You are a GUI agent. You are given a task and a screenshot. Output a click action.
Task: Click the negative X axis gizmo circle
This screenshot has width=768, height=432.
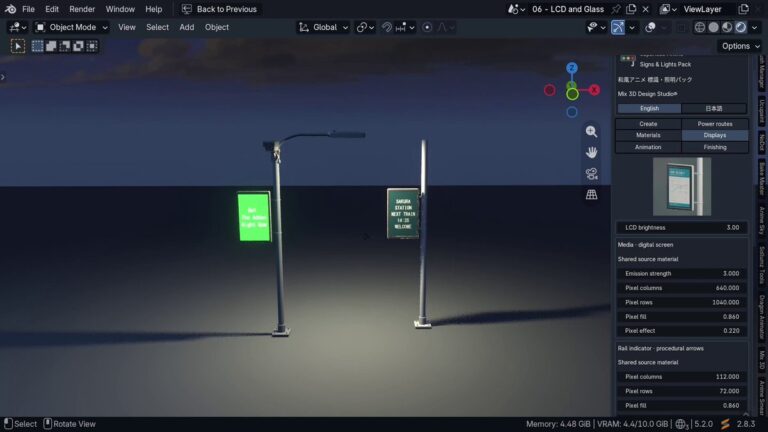pyautogui.click(x=550, y=90)
